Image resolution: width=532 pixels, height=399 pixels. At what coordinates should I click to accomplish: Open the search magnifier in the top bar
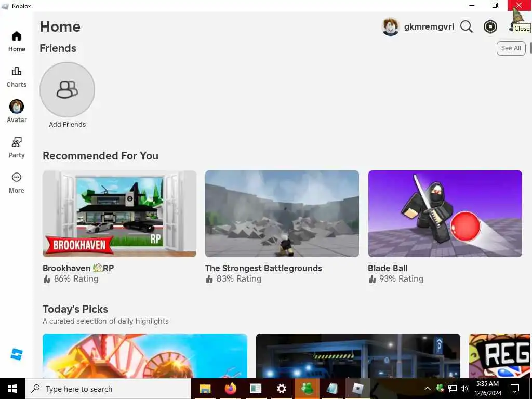pyautogui.click(x=467, y=26)
